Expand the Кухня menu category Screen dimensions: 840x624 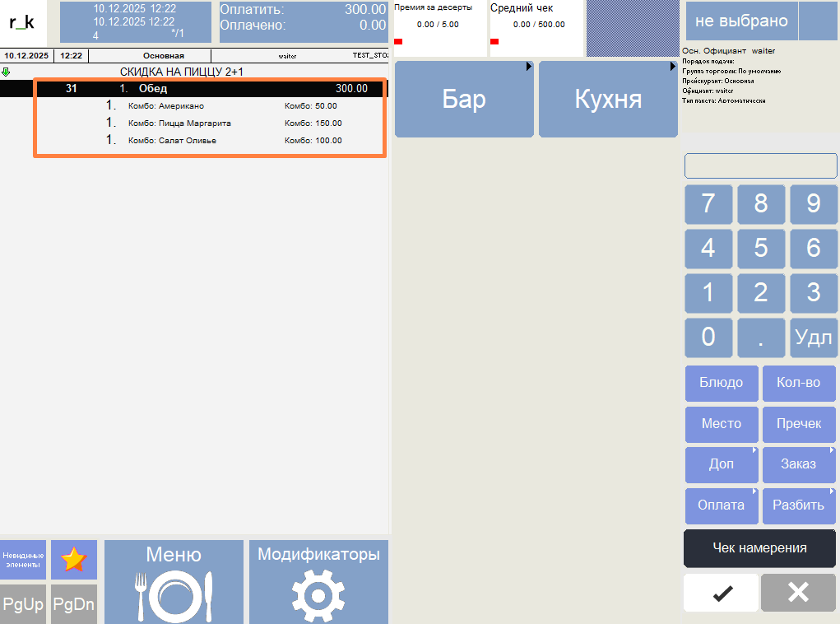(608, 100)
